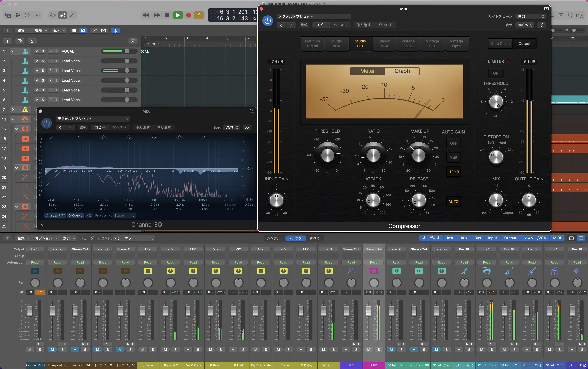Click the Side Chain button in the Compressor

[x=500, y=43]
